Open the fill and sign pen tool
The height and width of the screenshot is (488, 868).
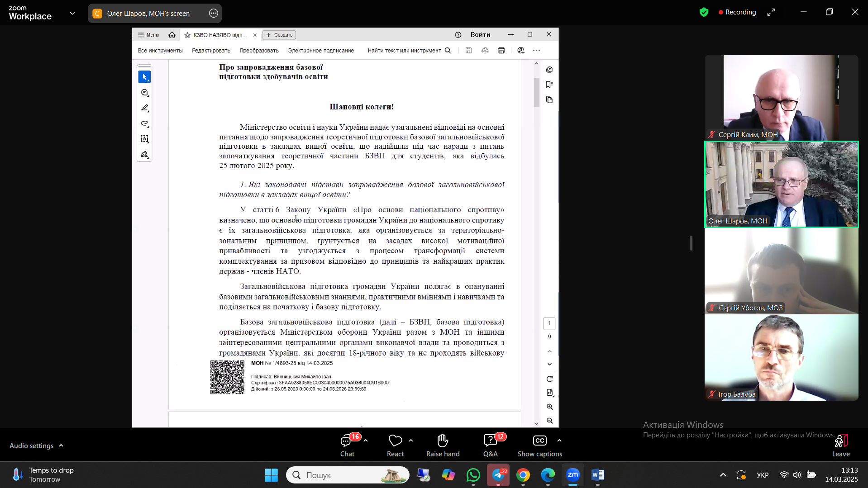coord(144,155)
